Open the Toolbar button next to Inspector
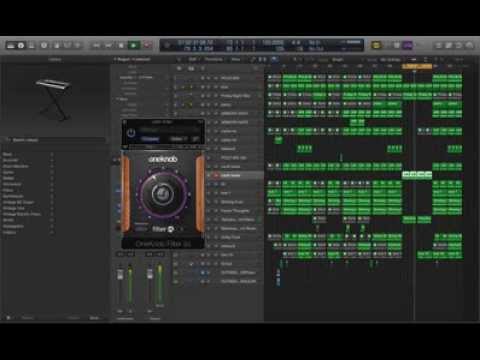This screenshot has width=480, height=360. click(x=32, y=45)
